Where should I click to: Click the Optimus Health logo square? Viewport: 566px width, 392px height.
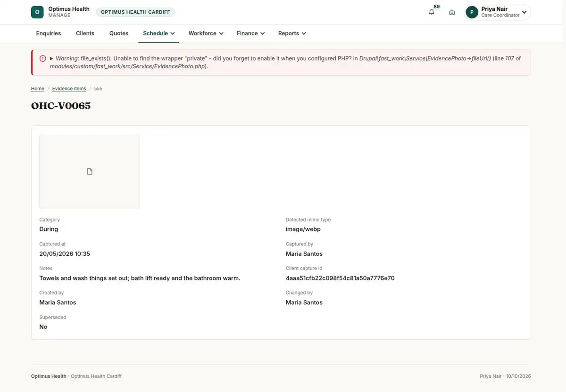point(37,12)
